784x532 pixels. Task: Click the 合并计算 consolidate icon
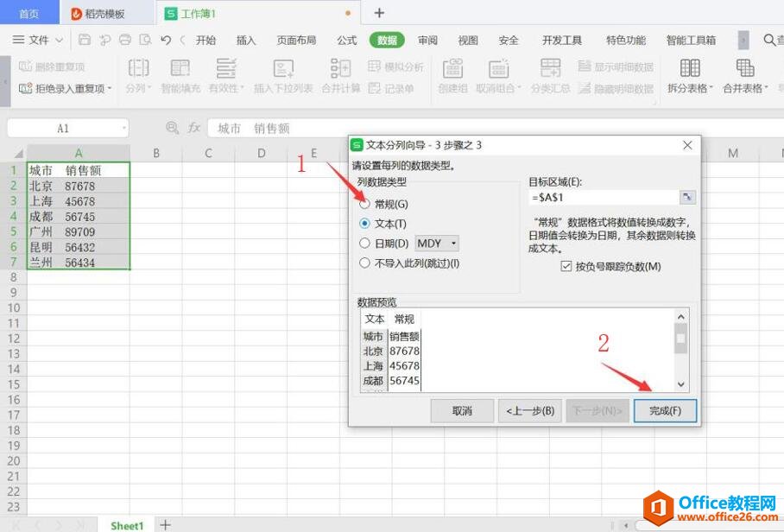(340, 68)
